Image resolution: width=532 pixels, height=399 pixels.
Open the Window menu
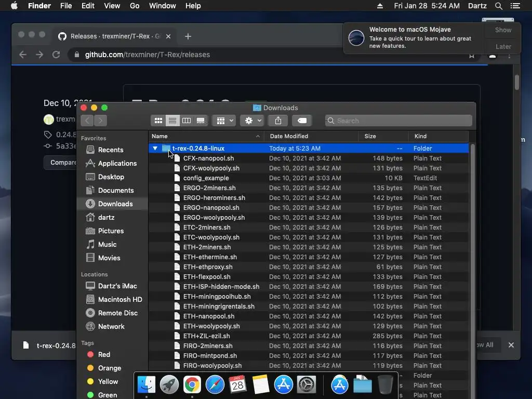(x=163, y=6)
